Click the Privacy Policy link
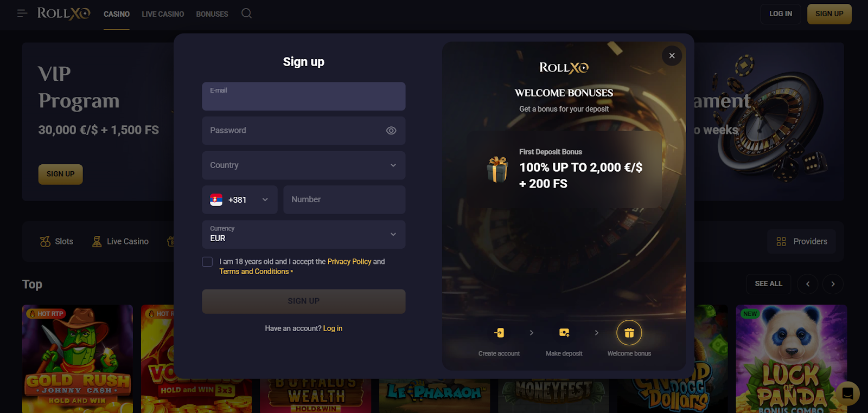868x413 pixels. (x=349, y=261)
